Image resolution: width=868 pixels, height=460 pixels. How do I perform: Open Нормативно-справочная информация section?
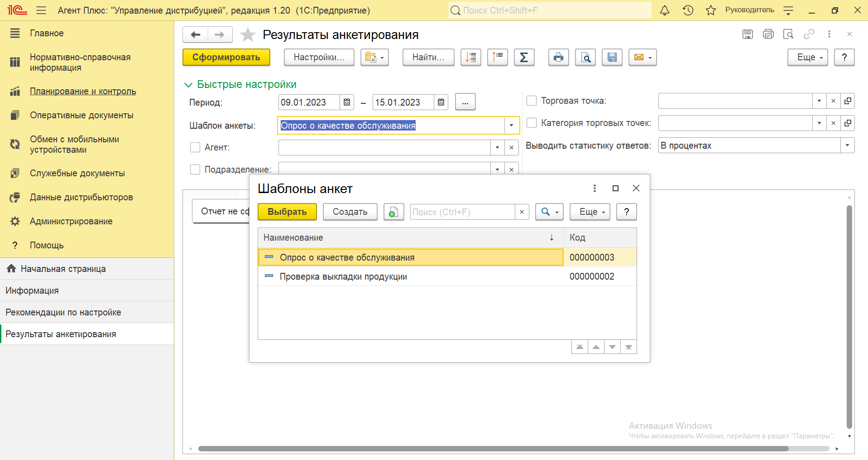[x=80, y=63]
